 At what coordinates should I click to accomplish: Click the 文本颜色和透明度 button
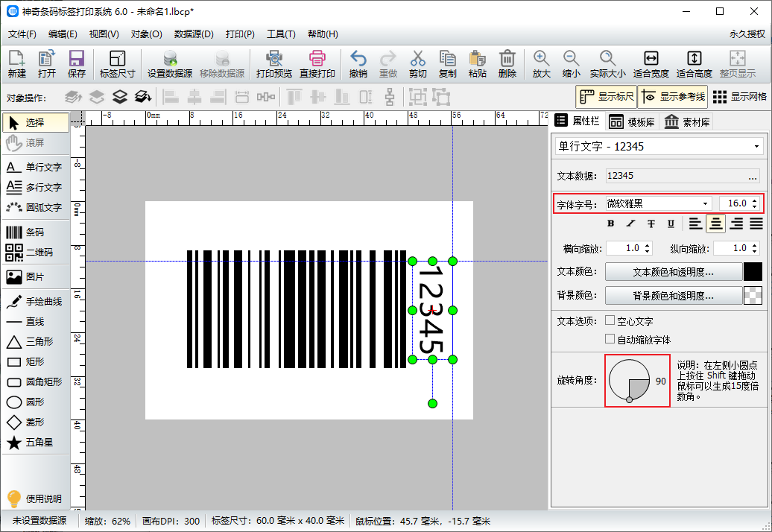tap(674, 272)
